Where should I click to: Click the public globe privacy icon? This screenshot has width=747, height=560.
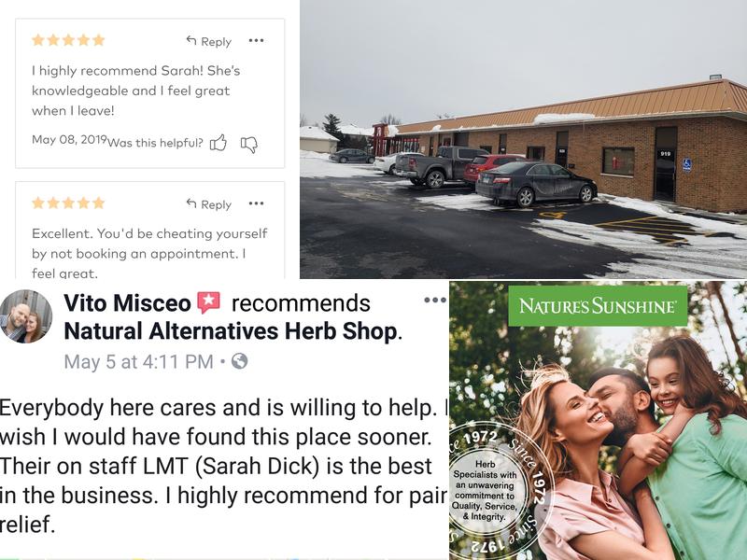pyautogui.click(x=240, y=361)
